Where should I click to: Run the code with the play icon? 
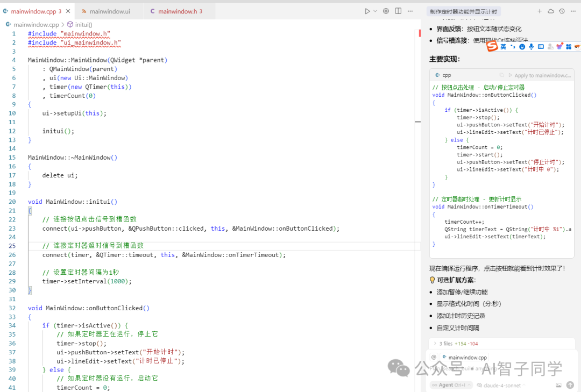tap(367, 11)
